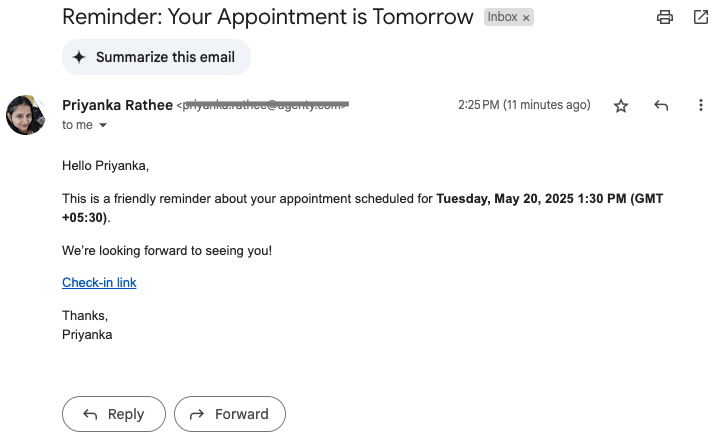This screenshot has width=722, height=443.
Task: Print the email using the printer icon
Action: tap(664, 17)
